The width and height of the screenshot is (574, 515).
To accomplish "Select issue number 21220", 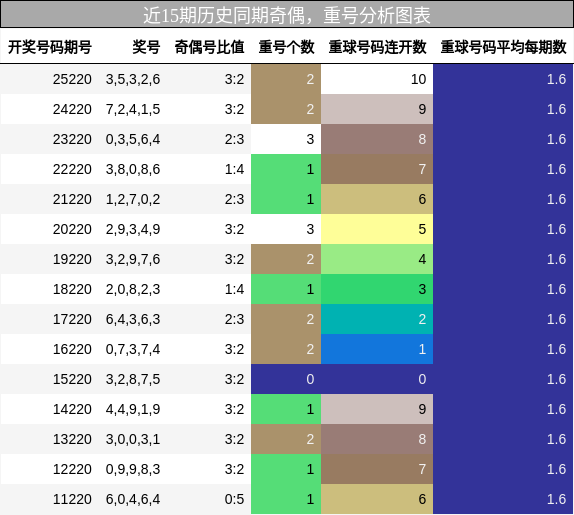I will [x=72, y=199].
